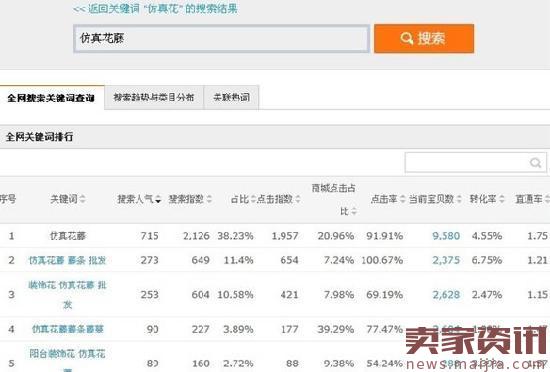The image size is (550, 372).
Task: Open keyword link 阳台装饰花 仿真花
Action: tap(67, 353)
